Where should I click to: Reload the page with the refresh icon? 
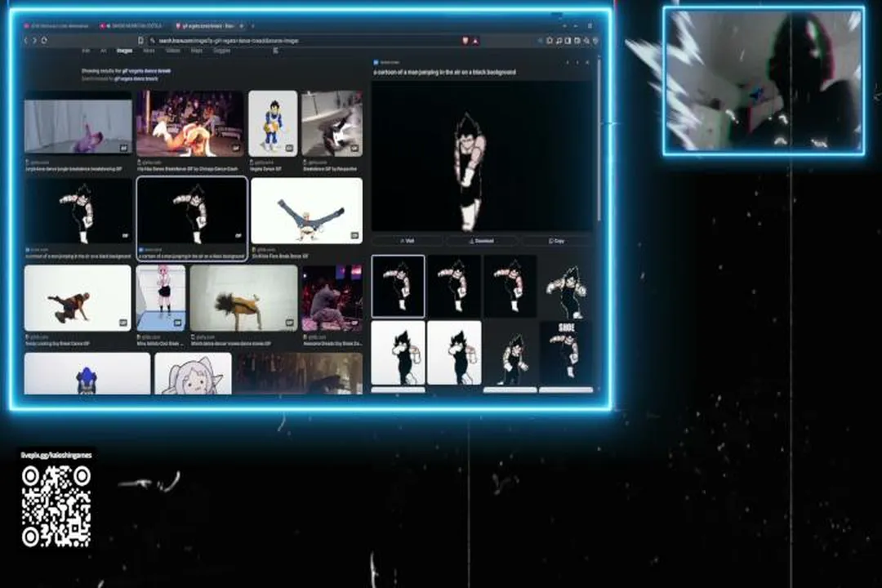(44, 41)
